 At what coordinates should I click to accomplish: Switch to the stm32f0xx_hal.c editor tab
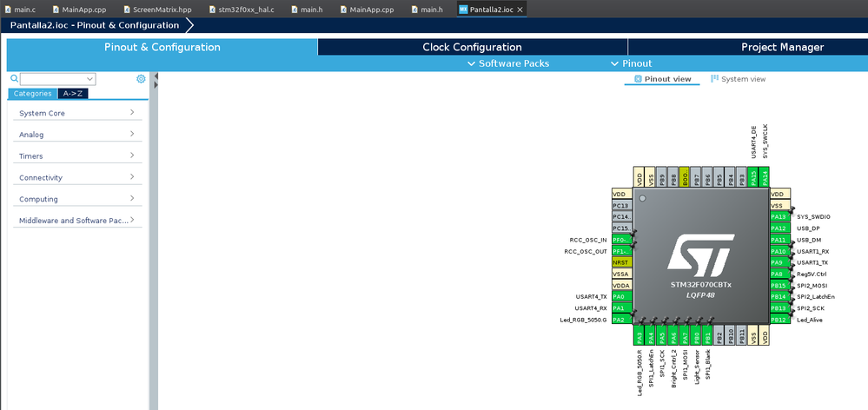(242, 10)
